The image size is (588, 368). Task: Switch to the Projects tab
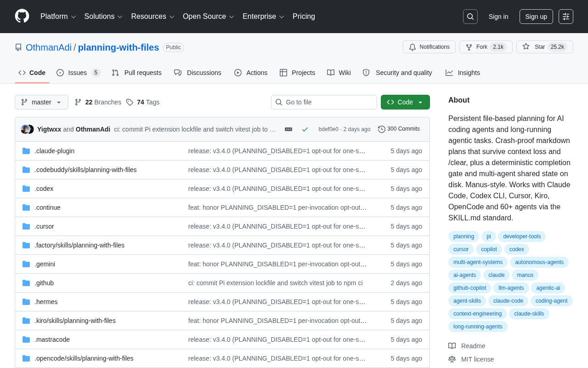[x=297, y=73]
